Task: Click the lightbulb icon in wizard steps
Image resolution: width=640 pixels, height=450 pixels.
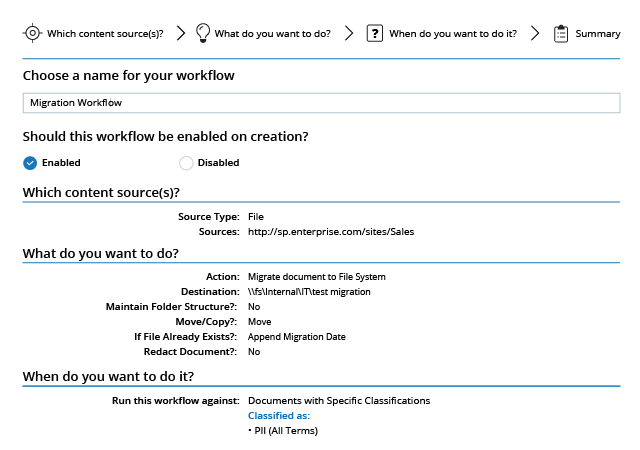Action: tap(203, 33)
